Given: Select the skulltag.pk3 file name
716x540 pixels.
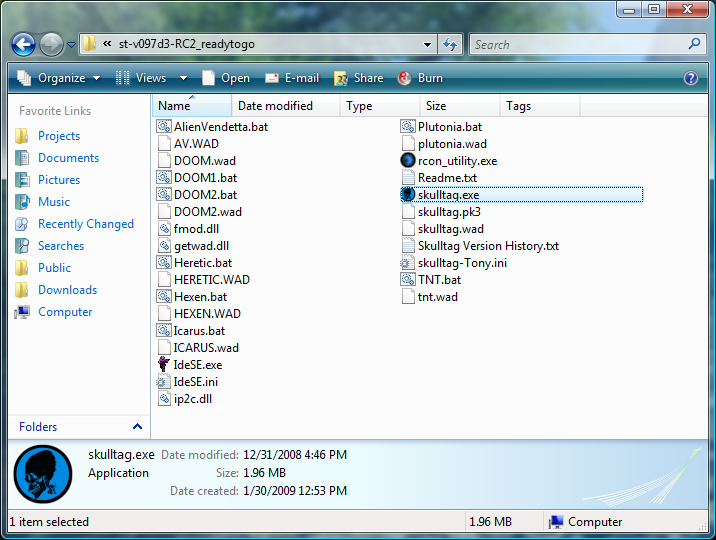Looking at the screenshot, I should tap(449, 212).
